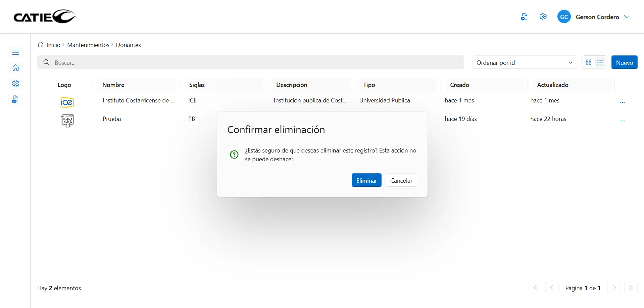Confirm deletion with Eliminar button
The image size is (644, 308).
point(366,180)
